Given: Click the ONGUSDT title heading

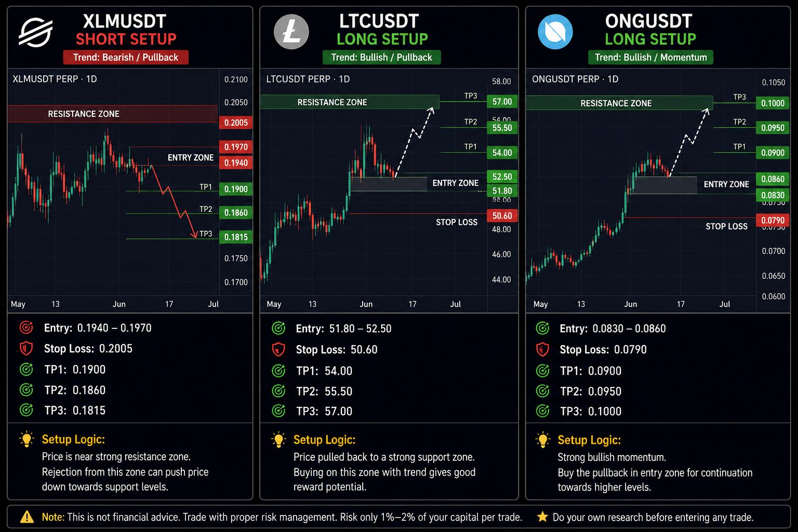Looking at the screenshot, I should point(649,21).
